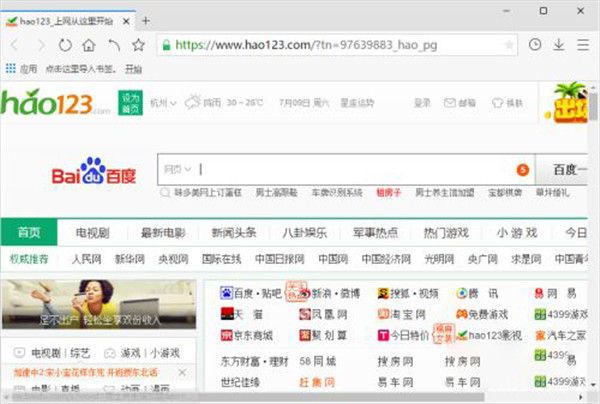This screenshot has height=404, width=600.
Task: Reload the page with refresh icon
Action: point(65,45)
